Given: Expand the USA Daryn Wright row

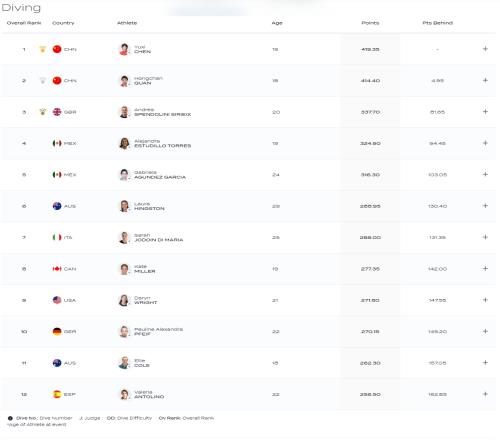Looking at the screenshot, I should point(485,300).
